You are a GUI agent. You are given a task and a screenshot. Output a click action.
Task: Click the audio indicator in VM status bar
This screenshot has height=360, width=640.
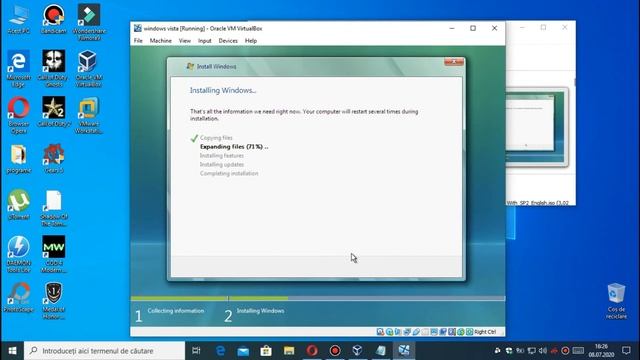(398, 332)
